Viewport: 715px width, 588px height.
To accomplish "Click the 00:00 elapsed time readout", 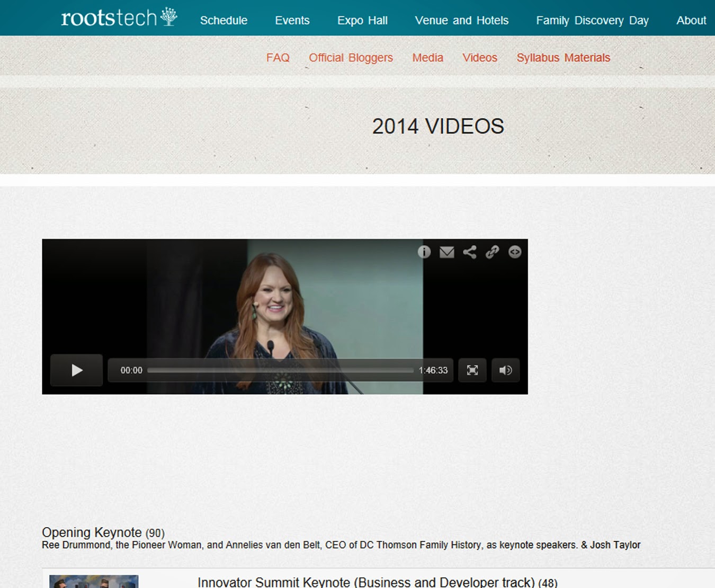I will [x=131, y=370].
